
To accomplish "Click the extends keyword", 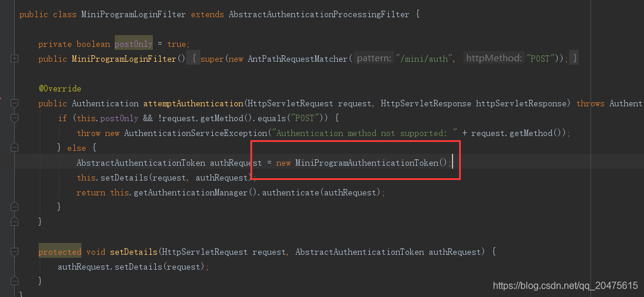I will pos(208,14).
